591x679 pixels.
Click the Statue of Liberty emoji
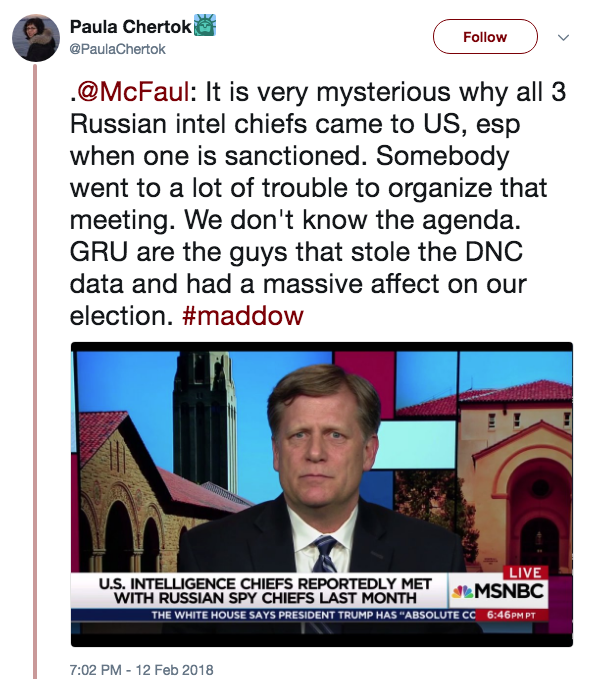[x=204, y=25]
